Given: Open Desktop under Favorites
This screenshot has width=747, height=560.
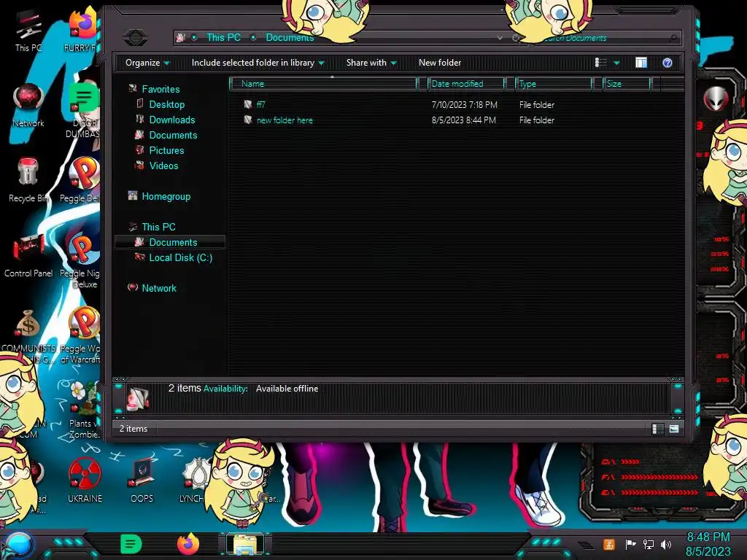Looking at the screenshot, I should [x=167, y=104].
